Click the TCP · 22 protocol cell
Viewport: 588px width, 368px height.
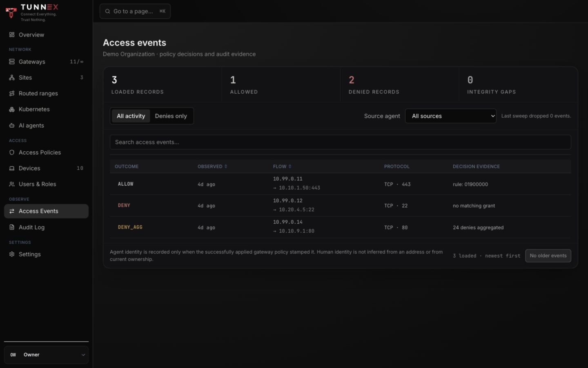pos(396,206)
